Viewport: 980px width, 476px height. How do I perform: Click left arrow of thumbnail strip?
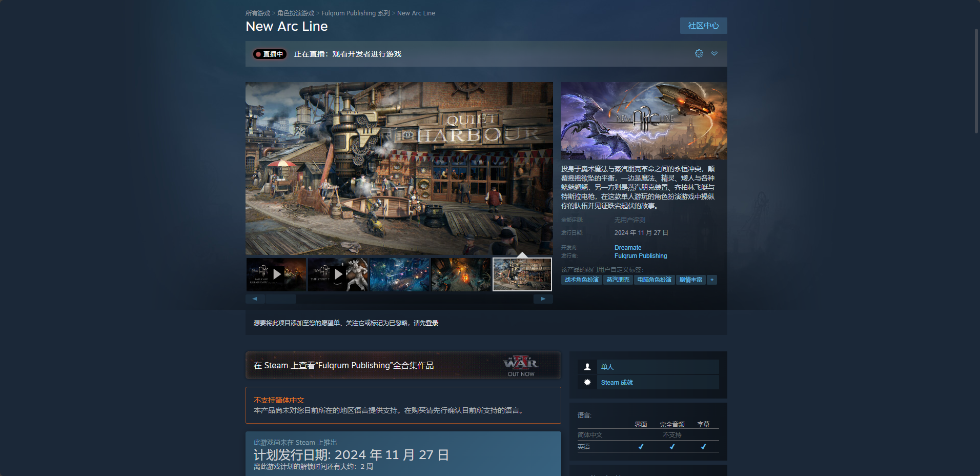(x=255, y=299)
